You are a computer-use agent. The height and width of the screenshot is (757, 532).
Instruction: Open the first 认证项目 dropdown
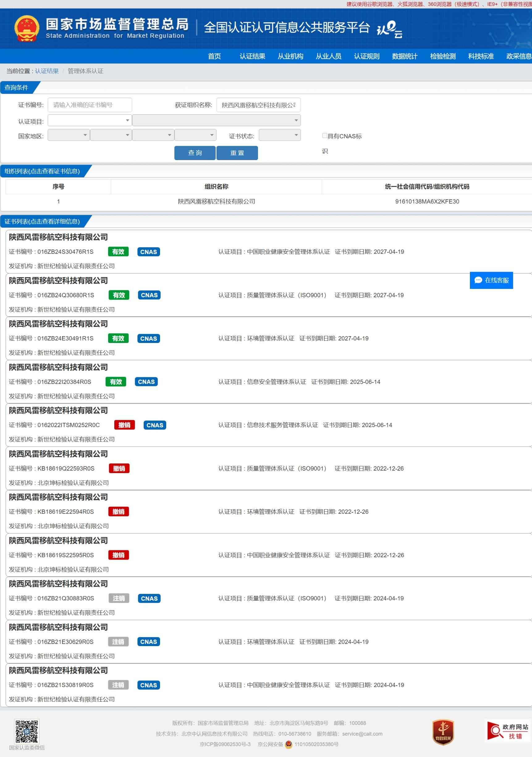90,120
